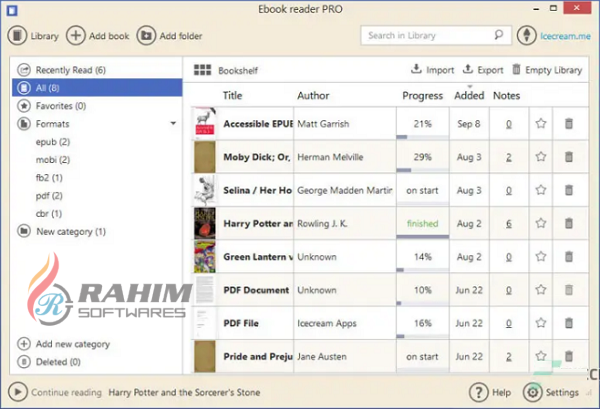Open notes count 2 for Moby Dick
600x409 pixels.
[x=509, y=157]
